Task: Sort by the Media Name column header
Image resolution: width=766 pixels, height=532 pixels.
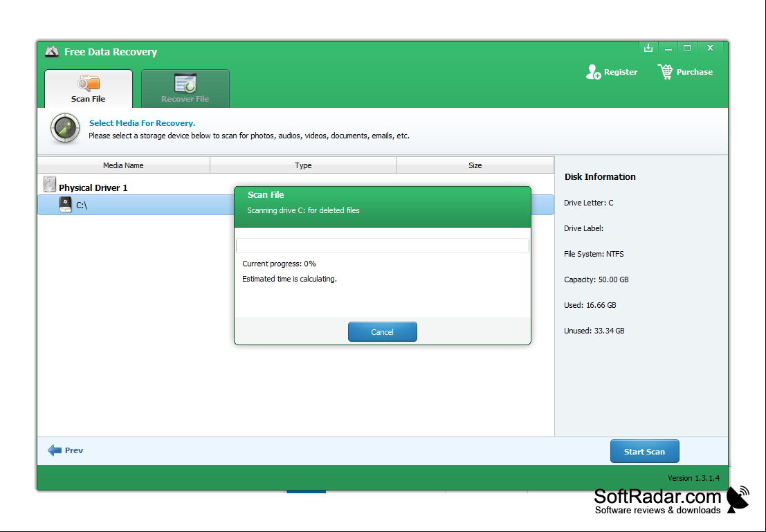Action: click(124, 165)
